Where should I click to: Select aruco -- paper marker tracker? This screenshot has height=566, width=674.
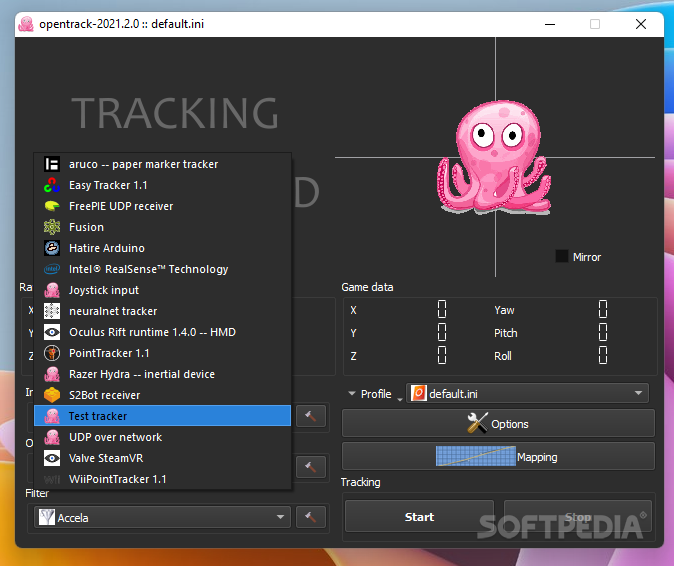click(x=162, y=164)
